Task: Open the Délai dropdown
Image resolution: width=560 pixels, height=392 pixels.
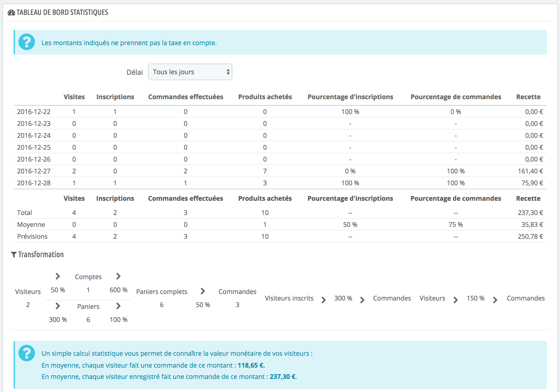Action: tap(190, 72)
